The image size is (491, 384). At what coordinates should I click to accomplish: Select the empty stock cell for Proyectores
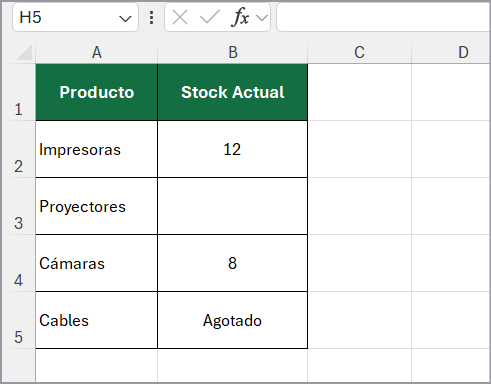(233, 206)
